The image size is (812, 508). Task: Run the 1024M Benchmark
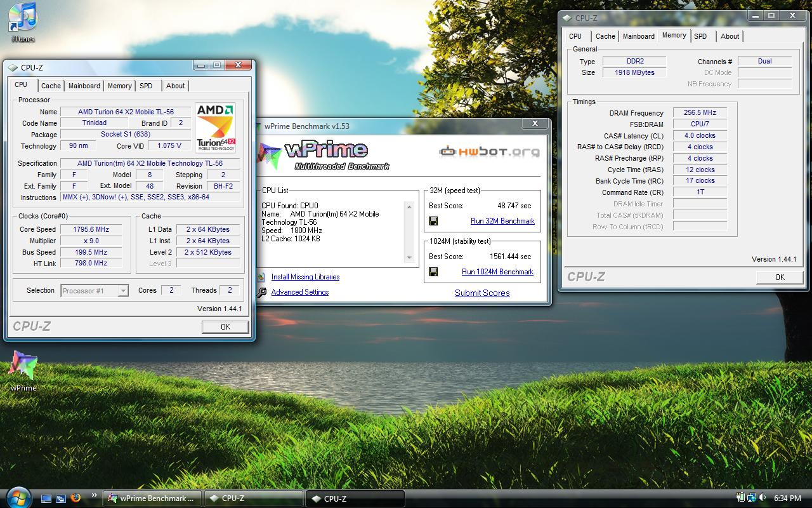pos(497,272)
